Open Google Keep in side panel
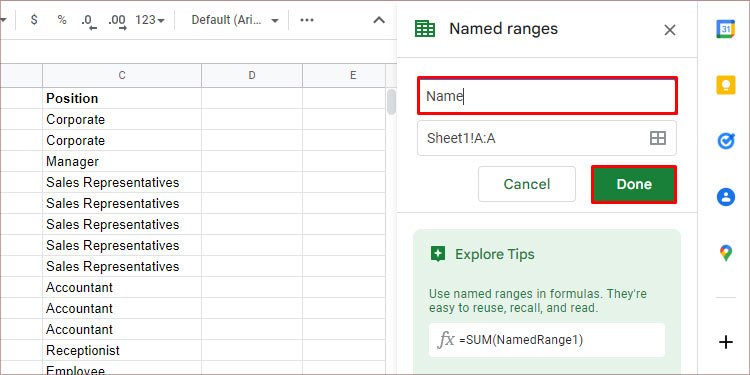Image resolution: width=750 pixels, height=375 pixels. (725, 85)
